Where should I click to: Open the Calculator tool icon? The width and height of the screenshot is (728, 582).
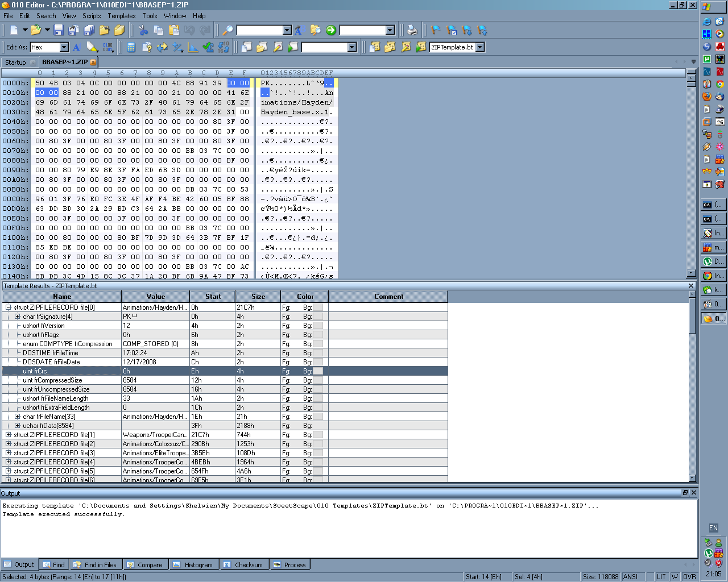(x=131, y=47)
